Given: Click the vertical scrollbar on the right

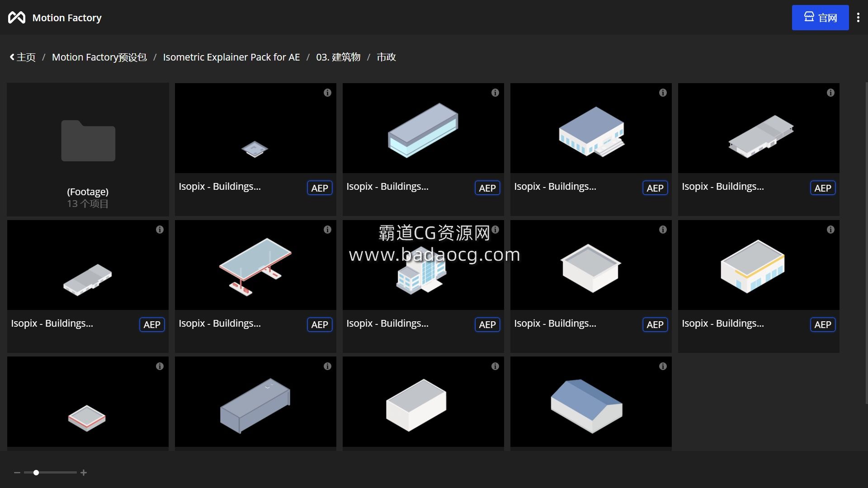Looking at the screenshot, I should 866,243.
